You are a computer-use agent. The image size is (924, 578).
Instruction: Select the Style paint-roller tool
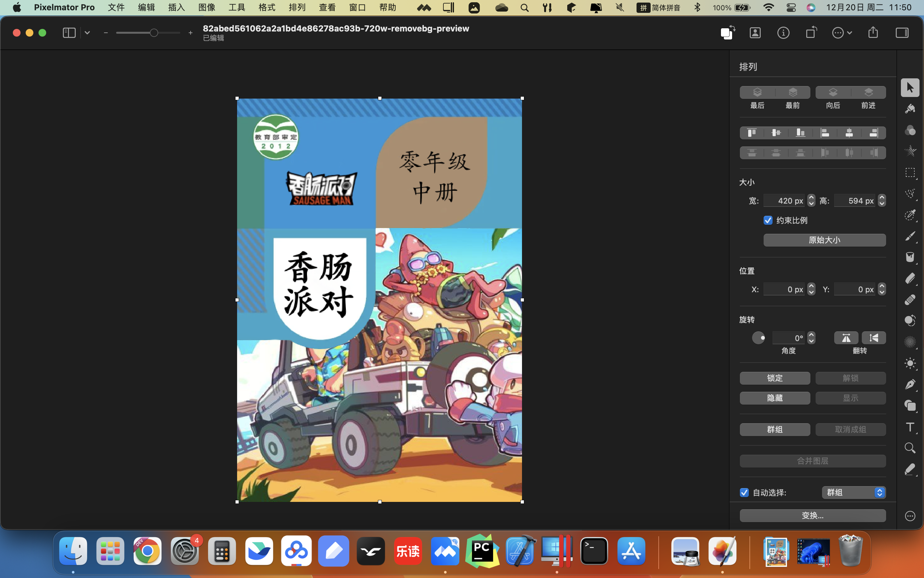click(910, 109)
